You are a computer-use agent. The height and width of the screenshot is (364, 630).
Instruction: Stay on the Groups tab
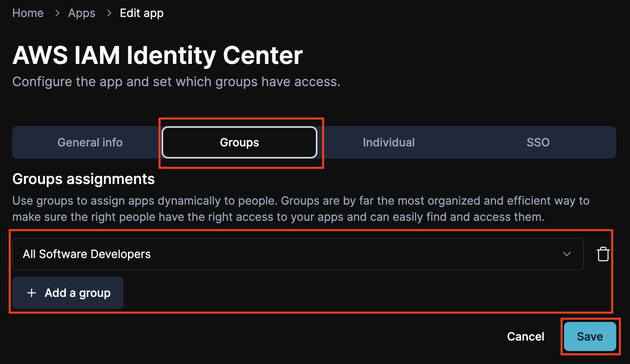tap(239, 142)
